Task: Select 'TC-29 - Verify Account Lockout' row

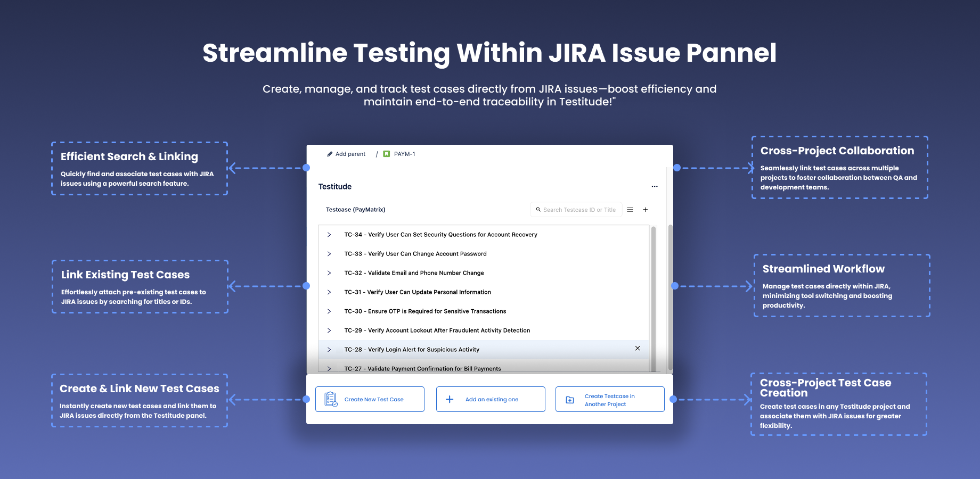Action: click(484, 331)
